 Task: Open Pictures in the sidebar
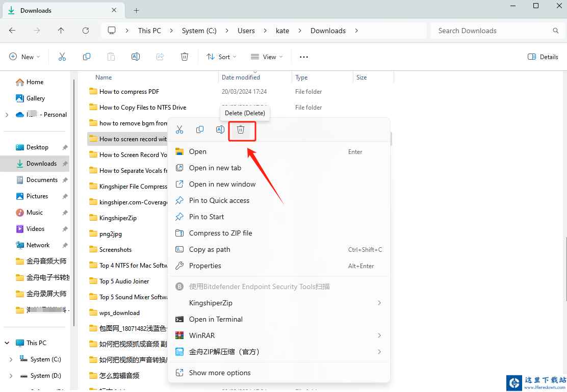[37, 196]
